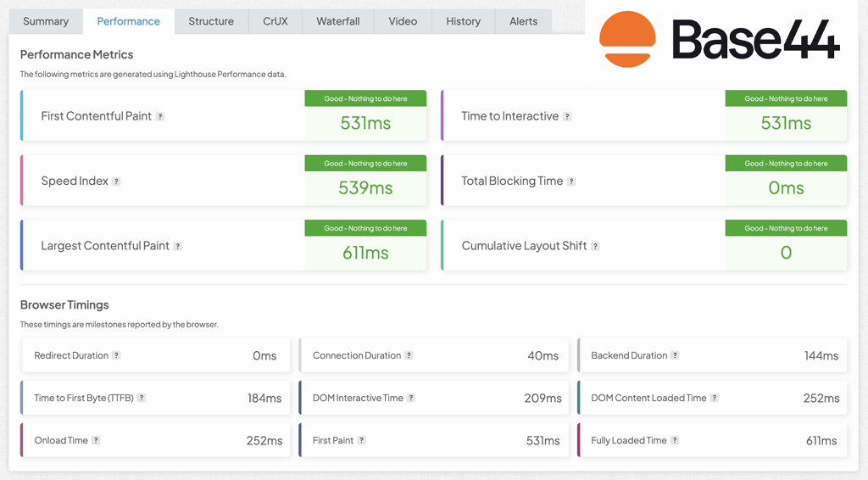This screenshot has width=868, height=480.
Task: Click the DOM Interactive Time 209ms value
Action: point(543,398)
